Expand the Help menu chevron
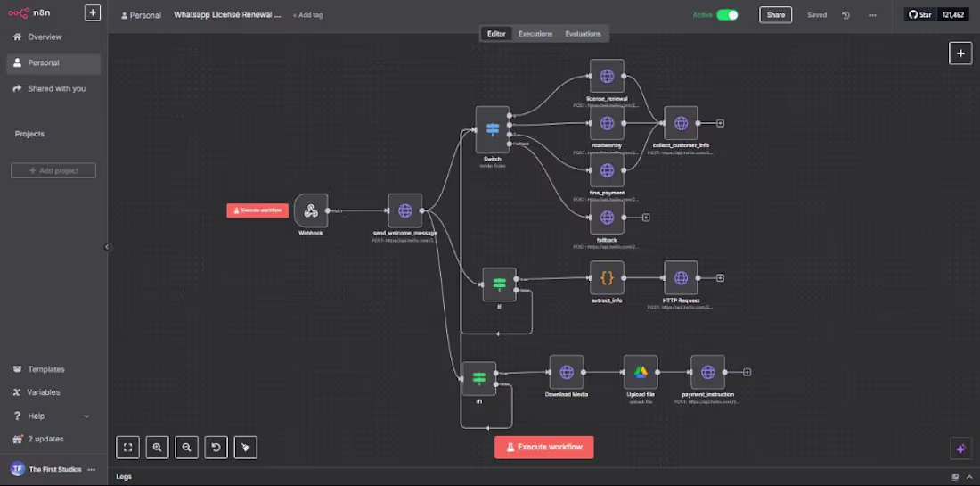Screen dimensions: 980x486 pos(86,416)
